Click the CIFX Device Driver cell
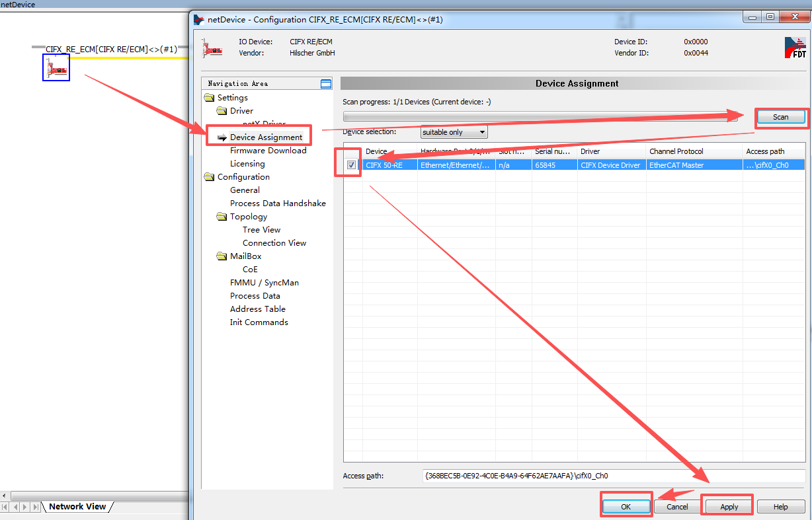This screenshot has height=520, width=812. coord(612,165)
